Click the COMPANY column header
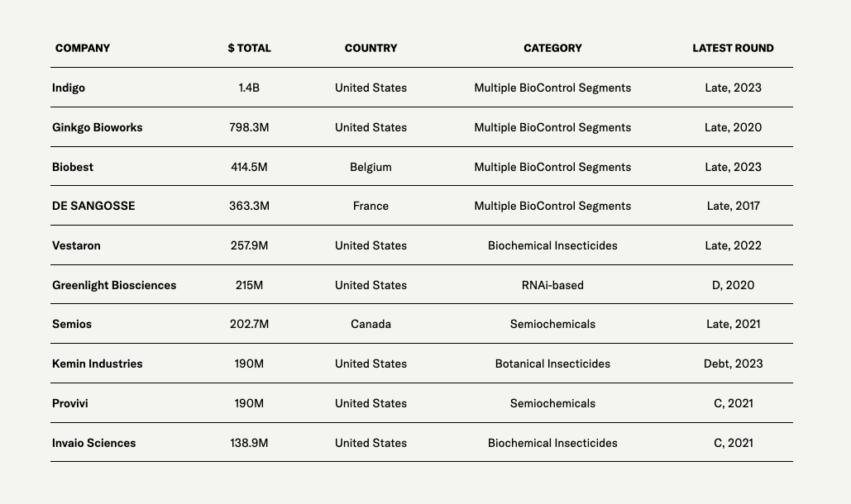Viewport: 851px width, 504px height. point(83,48)
